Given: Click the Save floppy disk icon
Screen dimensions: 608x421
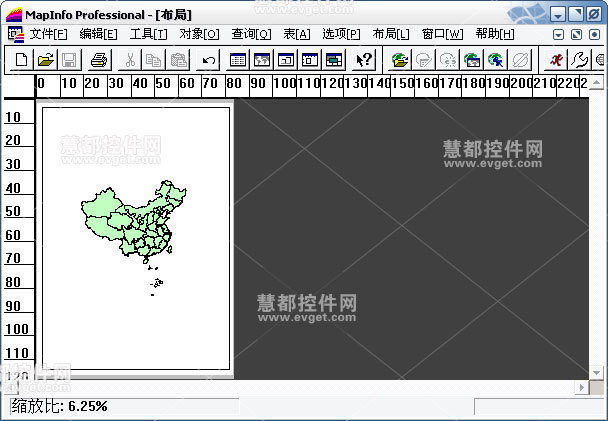Looking at the screenshot, I should (69, 60).
